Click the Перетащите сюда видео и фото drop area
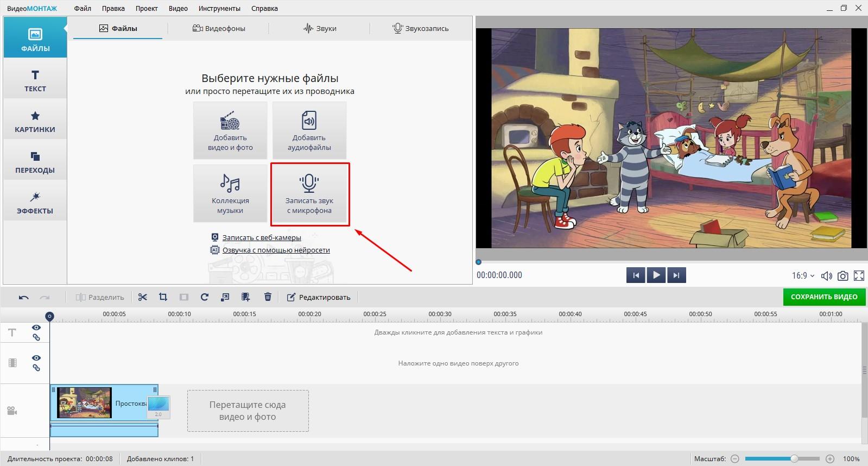The height and width of the screenshot is (466, 868). (x=248, y=411)
